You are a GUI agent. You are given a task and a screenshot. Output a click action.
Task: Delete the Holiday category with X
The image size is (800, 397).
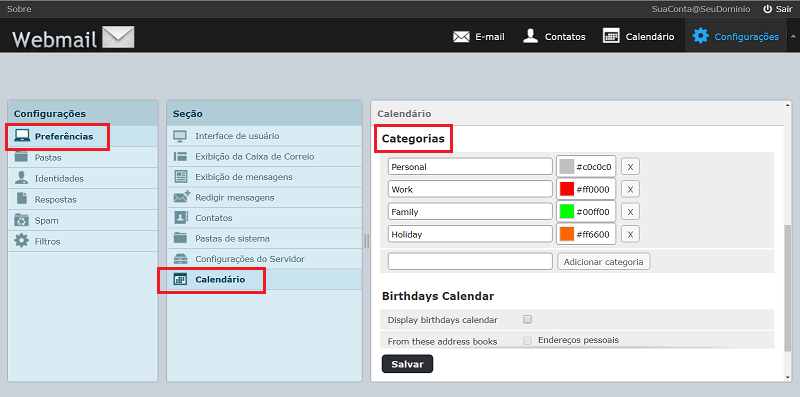coord(630,234)
